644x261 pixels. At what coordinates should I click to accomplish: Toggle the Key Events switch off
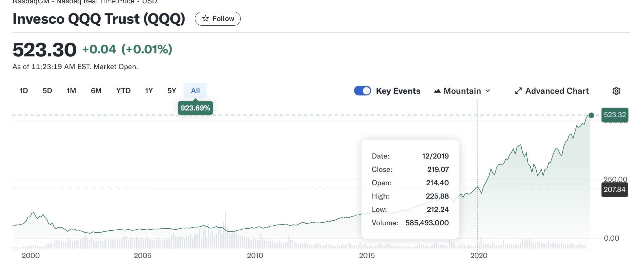(362, 91)
